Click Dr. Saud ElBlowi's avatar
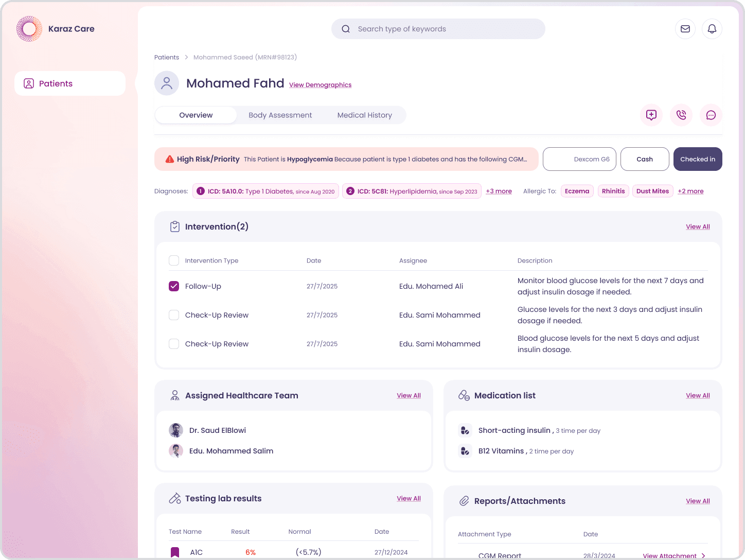The image size is (745, 560). point(176,430)
